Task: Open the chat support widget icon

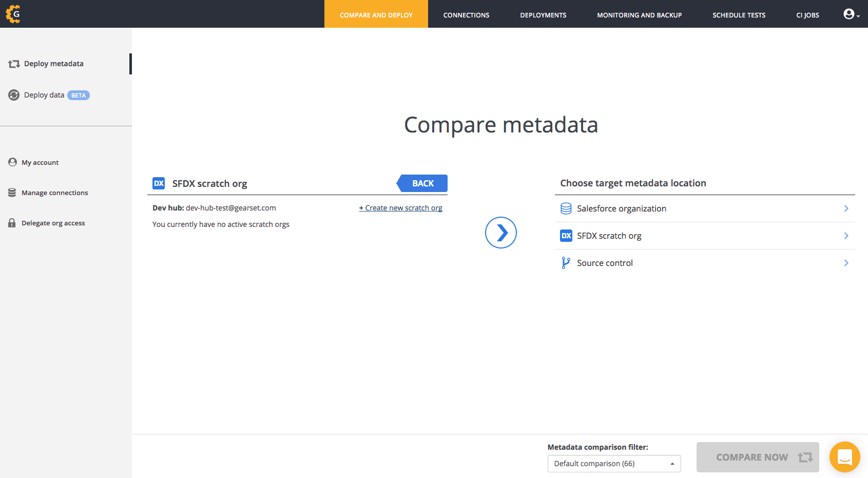Action: click(x=844, y=456)
